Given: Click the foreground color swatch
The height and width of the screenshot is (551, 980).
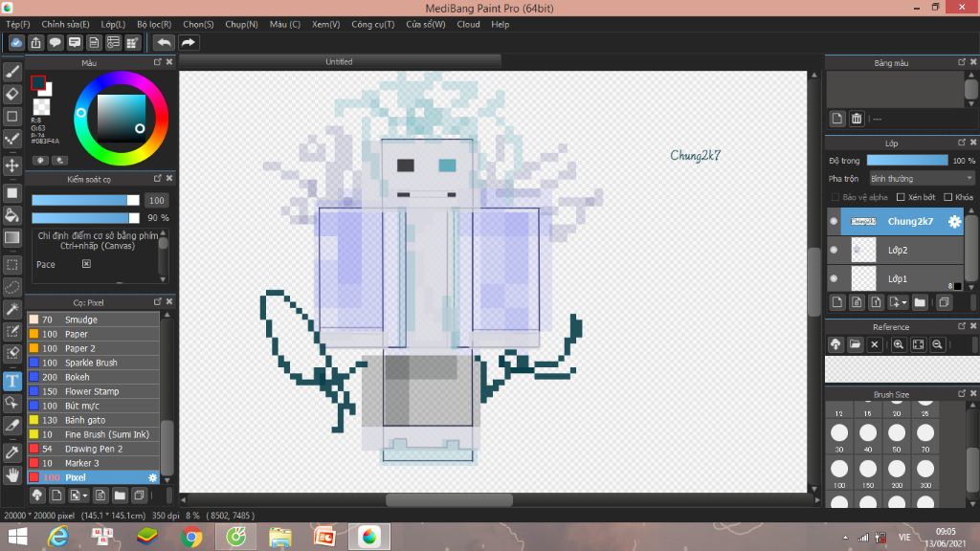Looking at the screenshot, I should (x=38, y=82).
